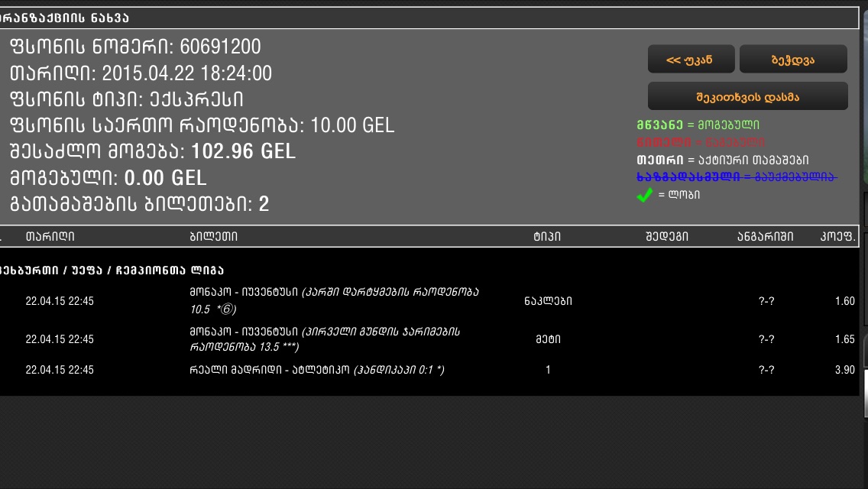Click the მოგებული: 0.00 GEL line
868x489 pixels.
pyautogui.click(x=108, y=178)
